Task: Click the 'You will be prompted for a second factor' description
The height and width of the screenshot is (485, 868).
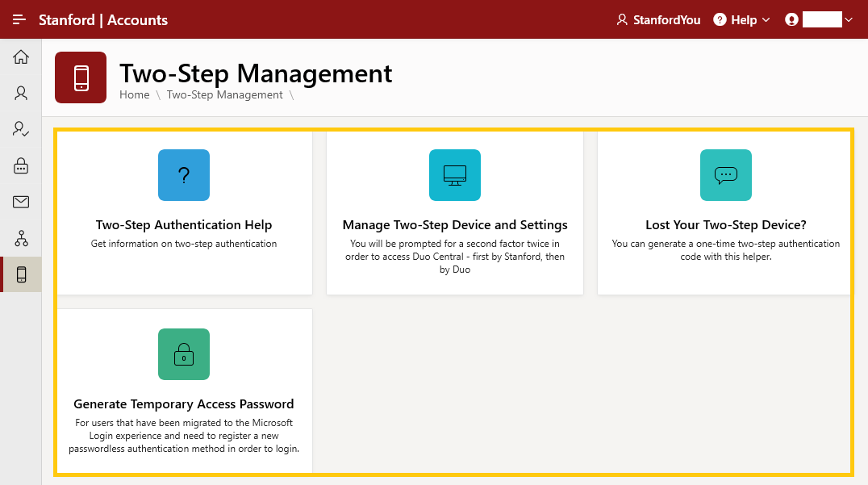Action: 455,257
